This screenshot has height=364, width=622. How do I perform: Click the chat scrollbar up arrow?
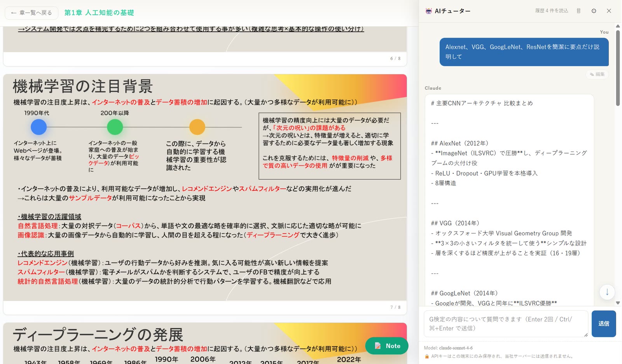[x=618, y=26]
